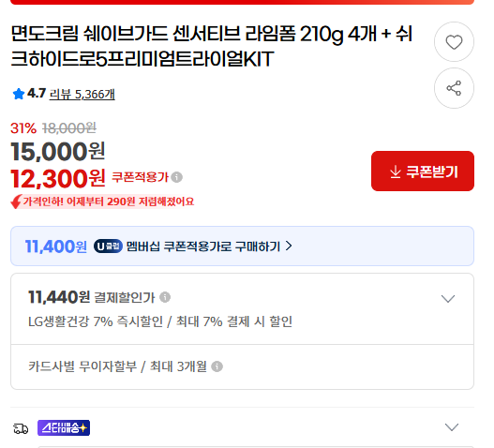Click the red price-drop lightning icon
494x448 pixels.
(16, 202)
